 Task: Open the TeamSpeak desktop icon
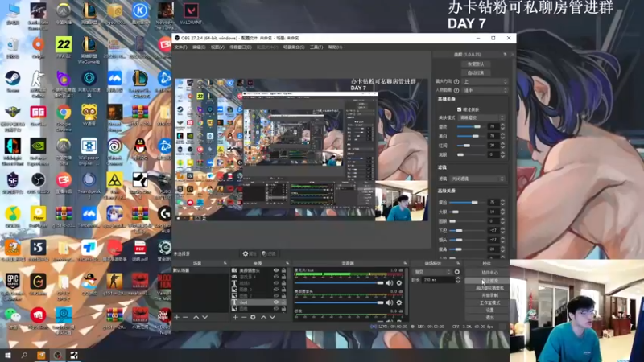click(x=89, y=186)
